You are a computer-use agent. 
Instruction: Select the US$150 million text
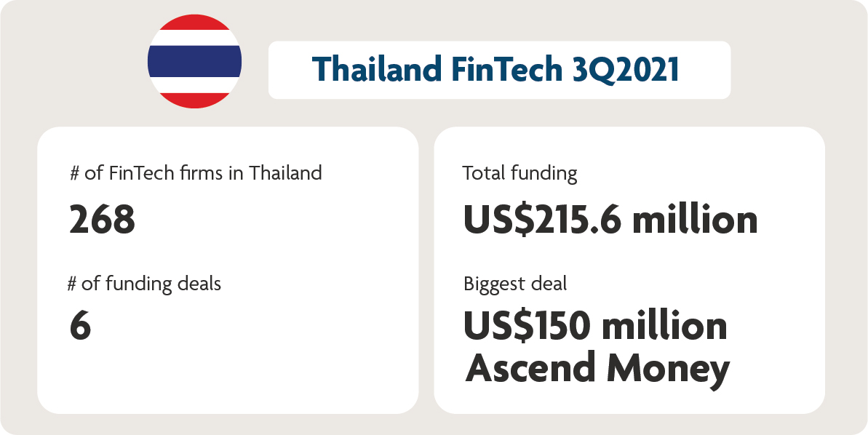(x=595, y=327)
